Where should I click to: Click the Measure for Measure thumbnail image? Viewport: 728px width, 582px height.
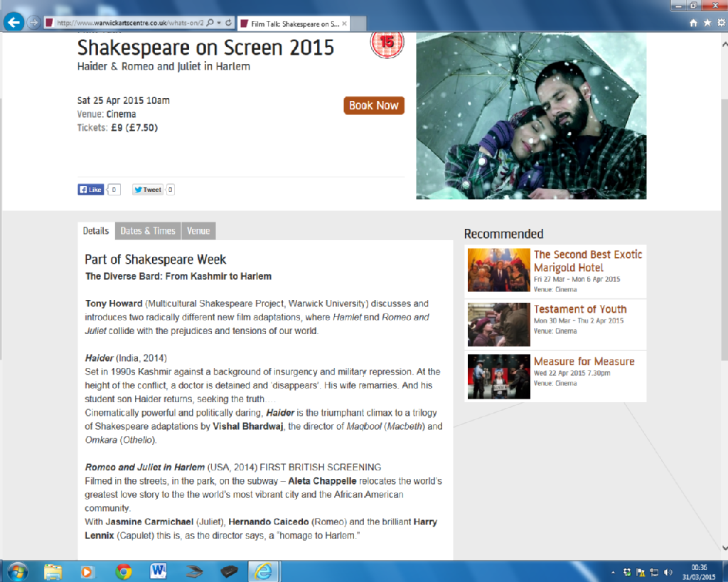click(498, 377)
